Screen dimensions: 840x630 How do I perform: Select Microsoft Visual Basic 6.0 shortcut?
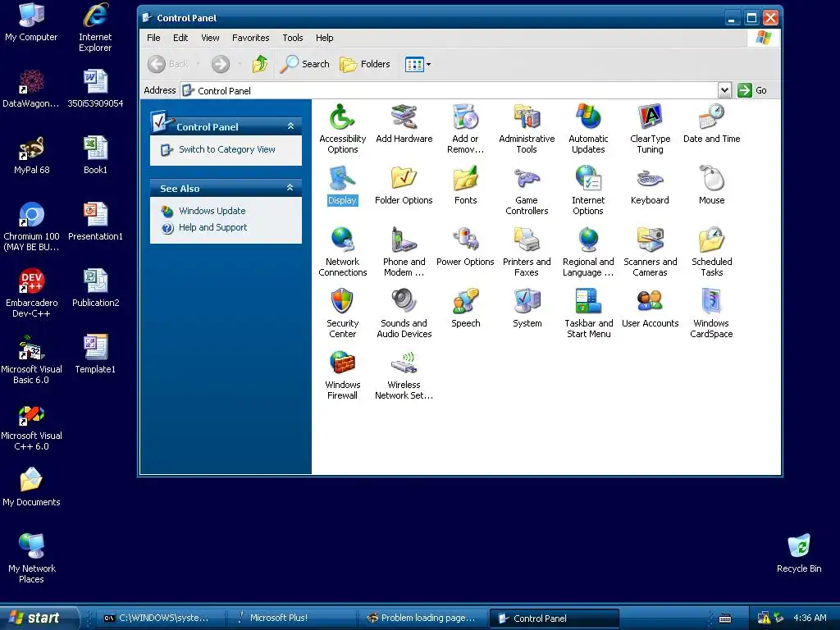click(31, 360)
